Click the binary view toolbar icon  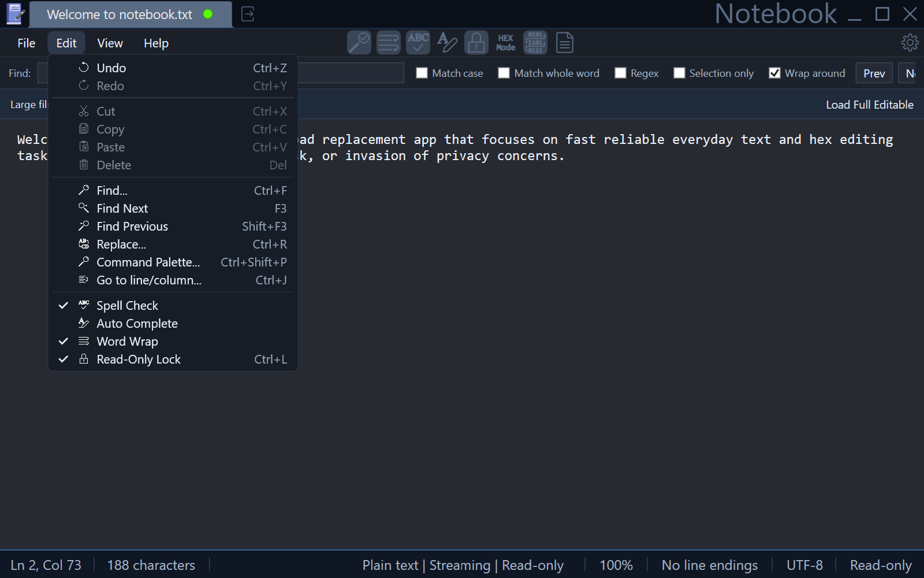pos(535,43)
